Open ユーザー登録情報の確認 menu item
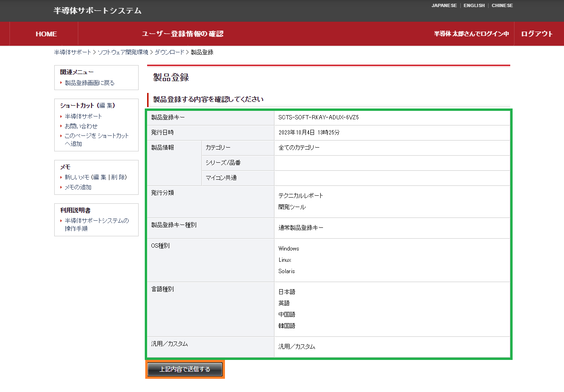The width and height of the screenshot is (564, 392). click(182, 34)
